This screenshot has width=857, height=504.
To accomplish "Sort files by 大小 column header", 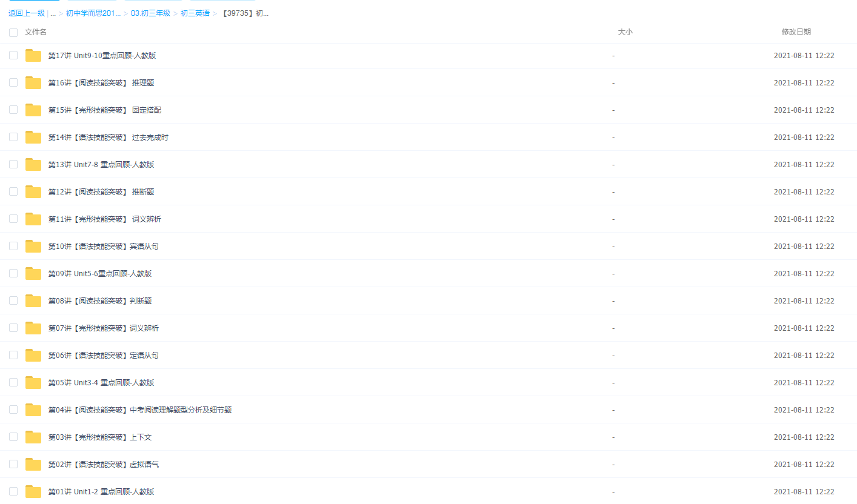I will pos(625,32).
